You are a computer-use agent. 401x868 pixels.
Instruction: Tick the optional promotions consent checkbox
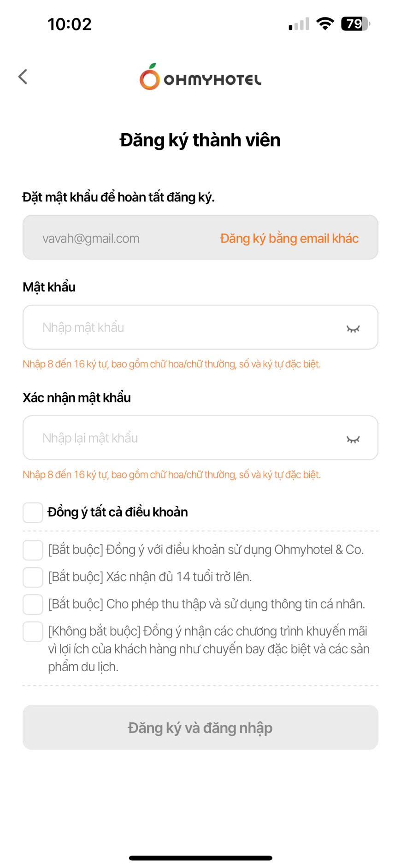click(33, 632)
